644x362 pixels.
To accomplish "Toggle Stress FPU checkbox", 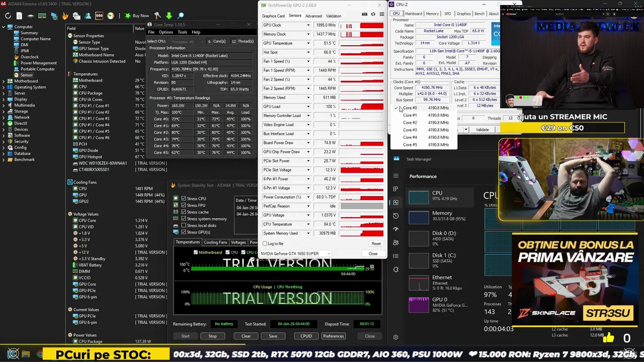I will 184,205.
